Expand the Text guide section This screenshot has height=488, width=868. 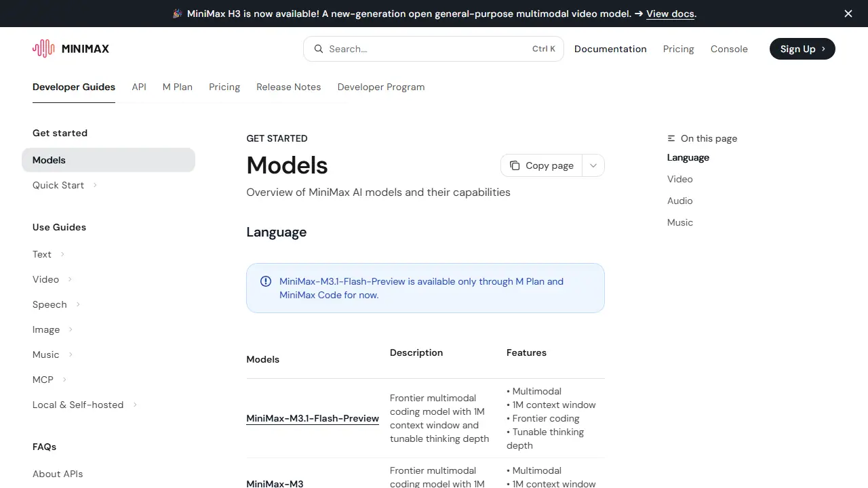pos(62,254)
